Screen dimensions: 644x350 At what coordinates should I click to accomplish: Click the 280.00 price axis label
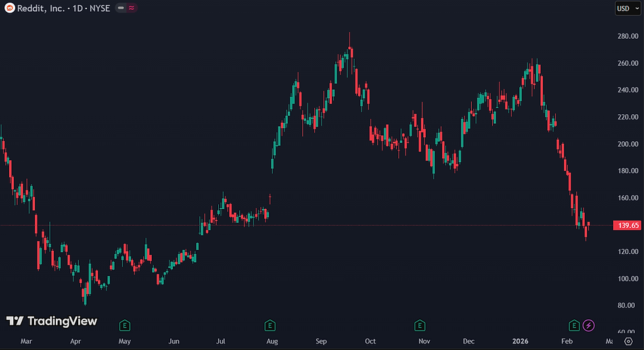[x=628, y=36]
